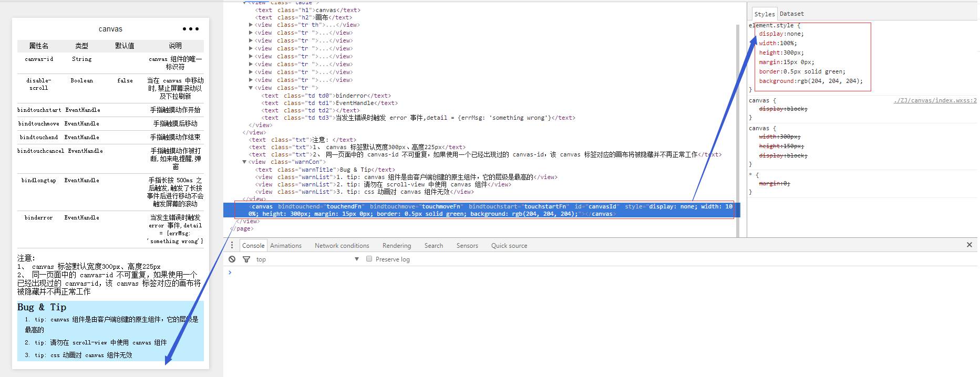Select the highlighted canvas element line

[481, 210]
